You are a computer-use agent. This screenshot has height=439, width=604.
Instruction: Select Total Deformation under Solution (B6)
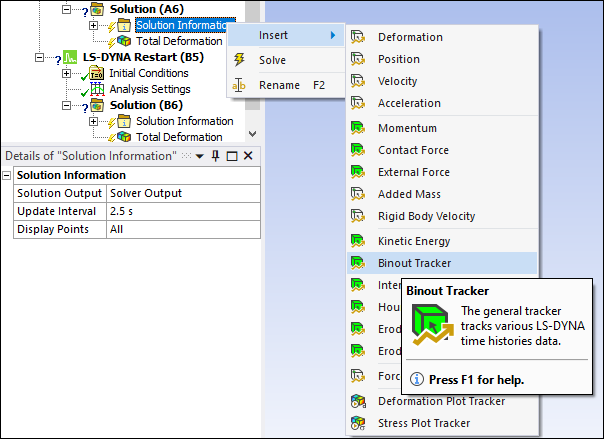tap(179, 137)
